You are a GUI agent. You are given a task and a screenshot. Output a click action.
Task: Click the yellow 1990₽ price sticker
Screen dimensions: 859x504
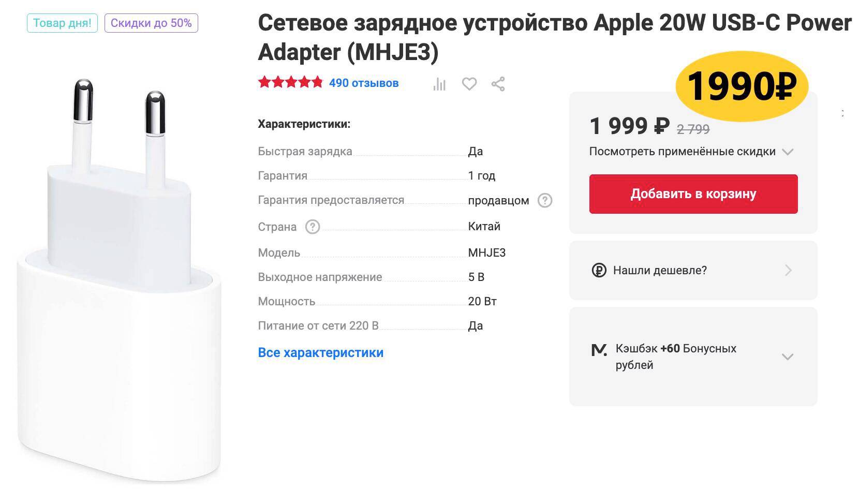click(x=742, y=86)
